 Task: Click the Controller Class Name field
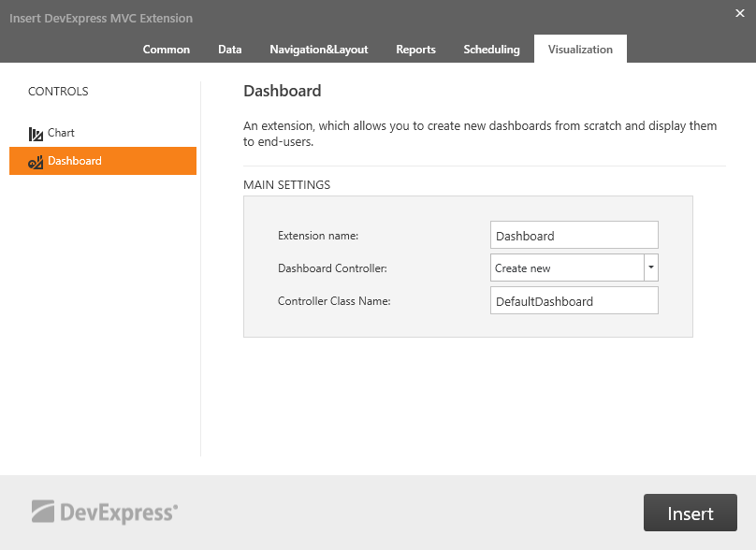point(574,301)
